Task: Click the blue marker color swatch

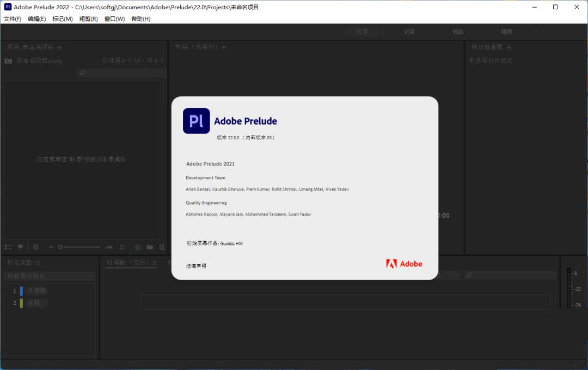Action: (21, 291)
